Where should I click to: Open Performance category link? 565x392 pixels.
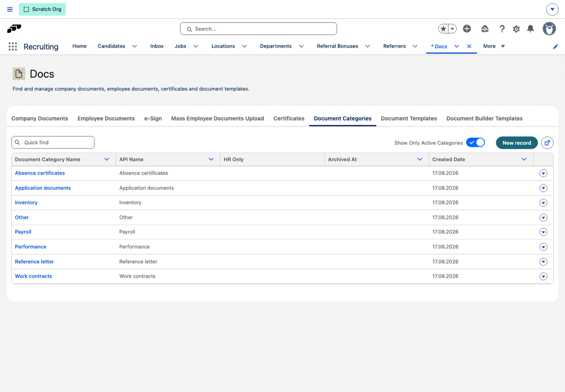click(x=31, y=247)
